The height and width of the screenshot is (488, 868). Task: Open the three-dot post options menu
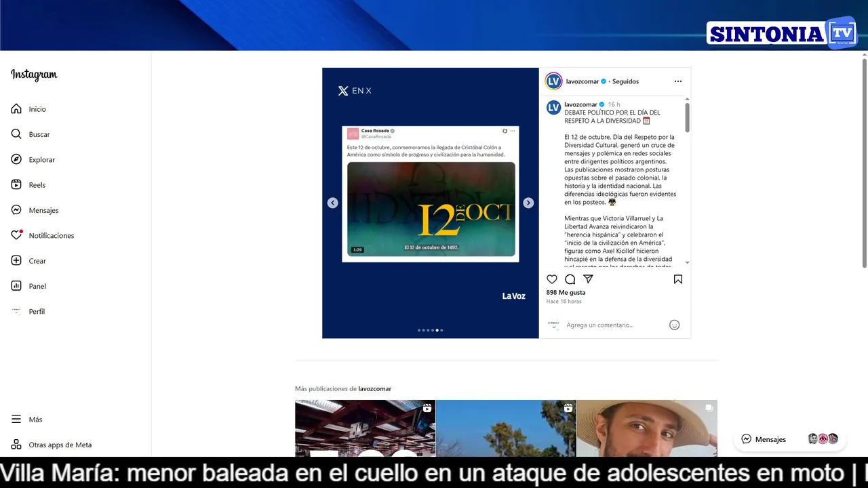click(x=677, y=81)
